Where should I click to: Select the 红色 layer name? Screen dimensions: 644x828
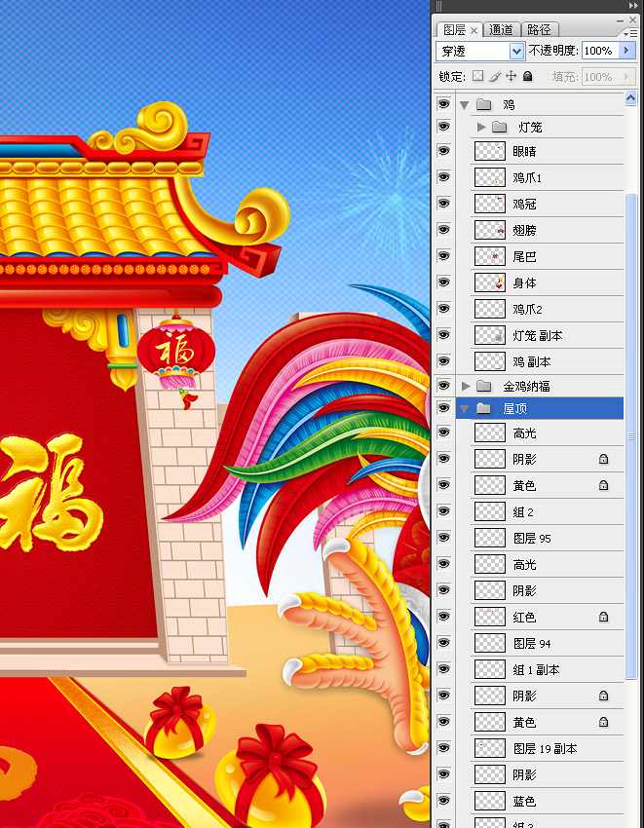point(524,617)
